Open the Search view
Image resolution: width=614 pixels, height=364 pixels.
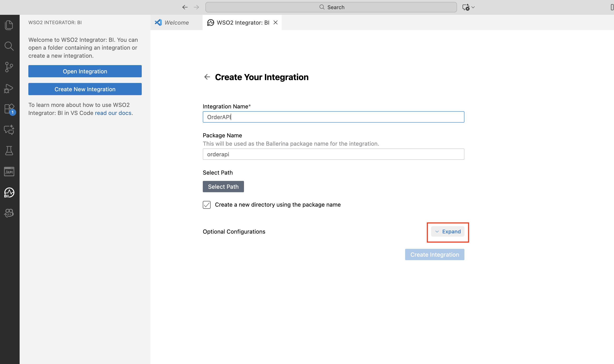pos(9,46)
